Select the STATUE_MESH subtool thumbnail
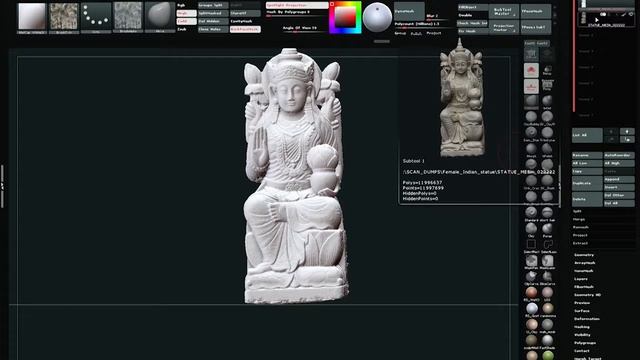The width and height of the screenshot is (640, 360). click(584, 18)
